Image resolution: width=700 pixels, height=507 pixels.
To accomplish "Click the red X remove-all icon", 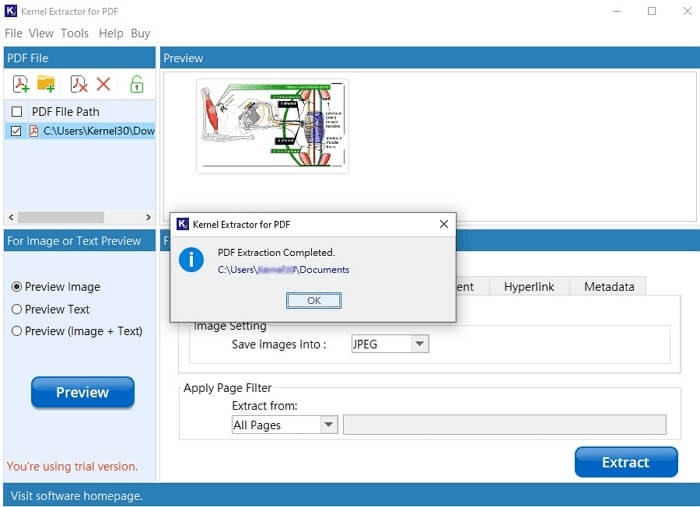I will [104, 84].
